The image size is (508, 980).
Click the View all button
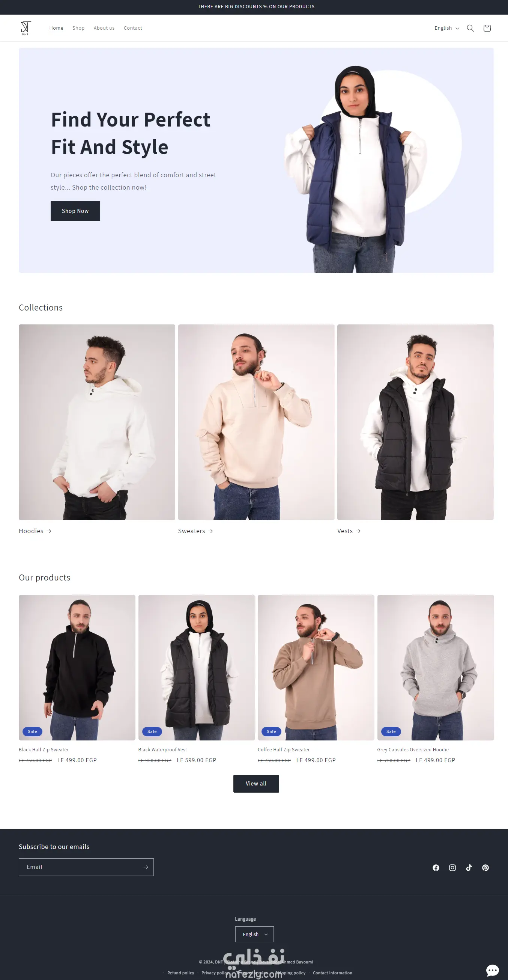(x=256, y=783)
